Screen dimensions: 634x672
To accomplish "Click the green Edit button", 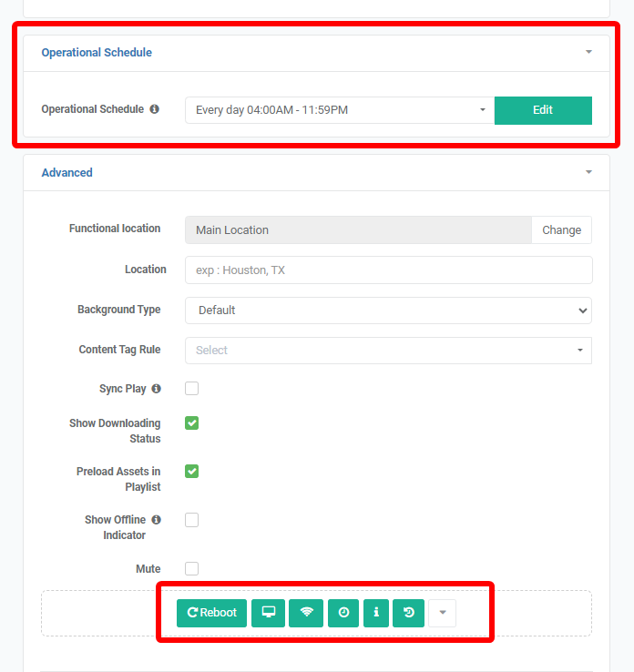I will (543, 110).
